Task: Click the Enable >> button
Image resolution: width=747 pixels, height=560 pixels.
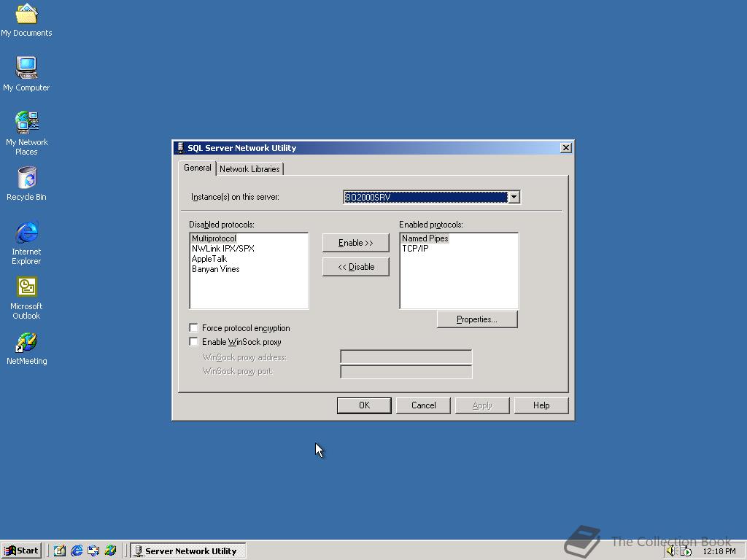Action: coord(355,243)
